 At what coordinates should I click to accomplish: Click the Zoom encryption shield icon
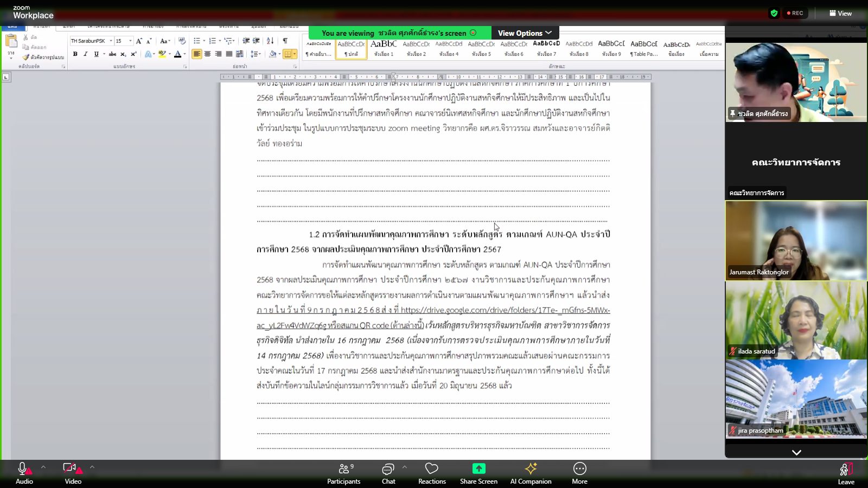[x=774, y=13]
